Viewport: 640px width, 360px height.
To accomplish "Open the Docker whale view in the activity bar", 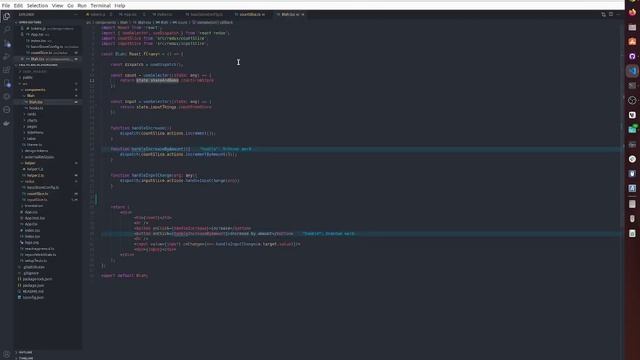I will [7, 123].
